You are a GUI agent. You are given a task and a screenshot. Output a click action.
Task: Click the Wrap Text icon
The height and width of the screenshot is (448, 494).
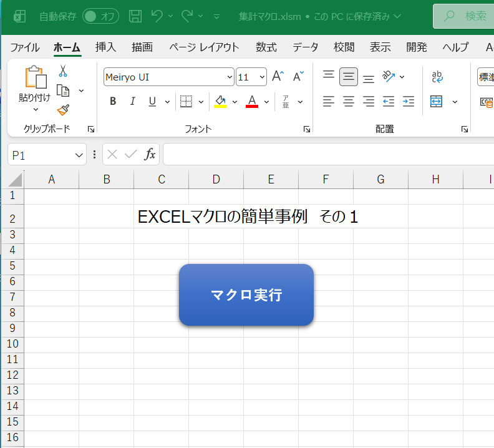click(437, 77)
